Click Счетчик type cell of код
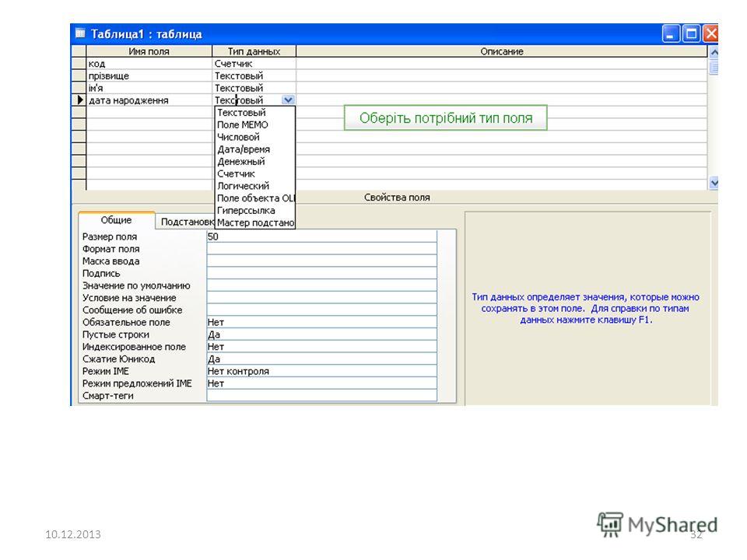Screen dimensions: 747x560 254,63
